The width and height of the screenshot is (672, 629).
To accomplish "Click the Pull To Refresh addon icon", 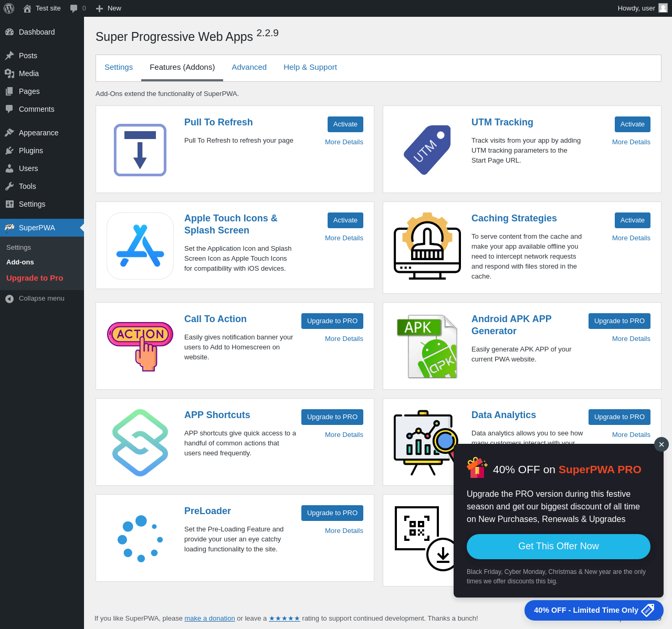I will (x=140, y=150).
